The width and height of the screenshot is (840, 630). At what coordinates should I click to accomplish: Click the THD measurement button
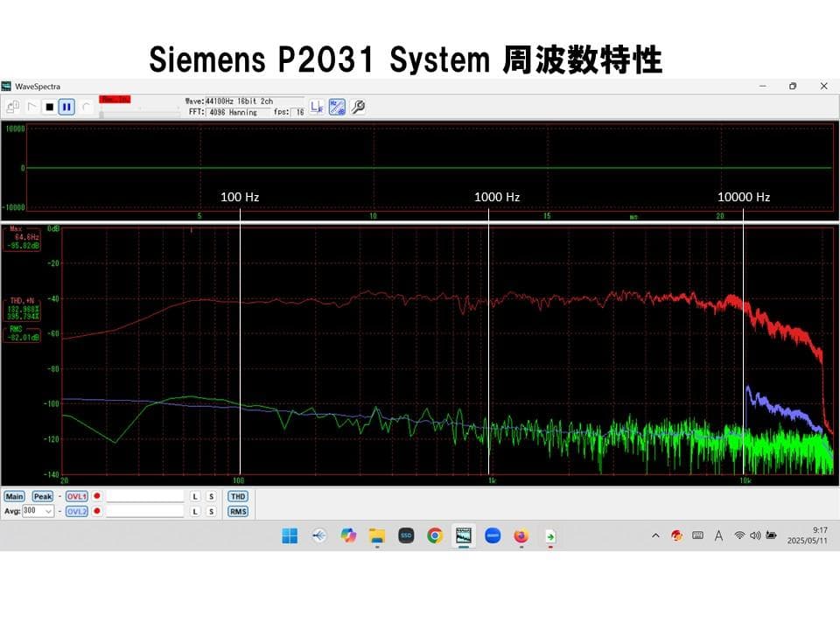click(237, 496)
